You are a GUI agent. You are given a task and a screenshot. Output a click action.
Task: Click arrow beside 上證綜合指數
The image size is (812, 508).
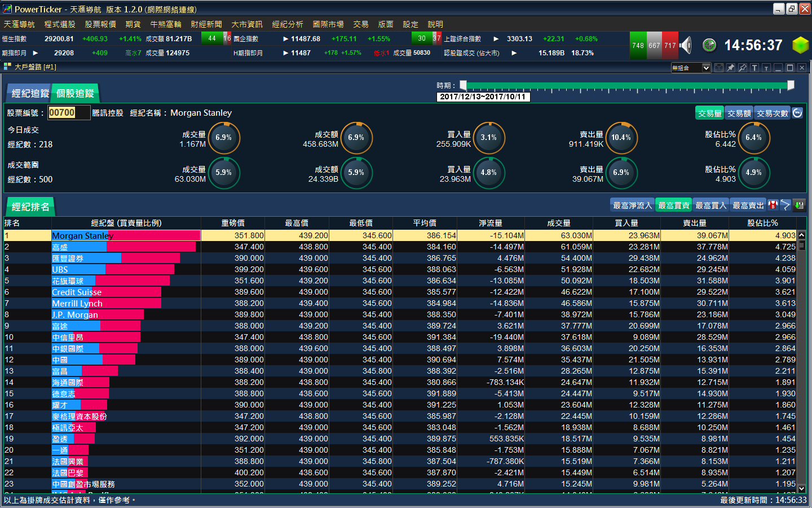coord(496,39)
